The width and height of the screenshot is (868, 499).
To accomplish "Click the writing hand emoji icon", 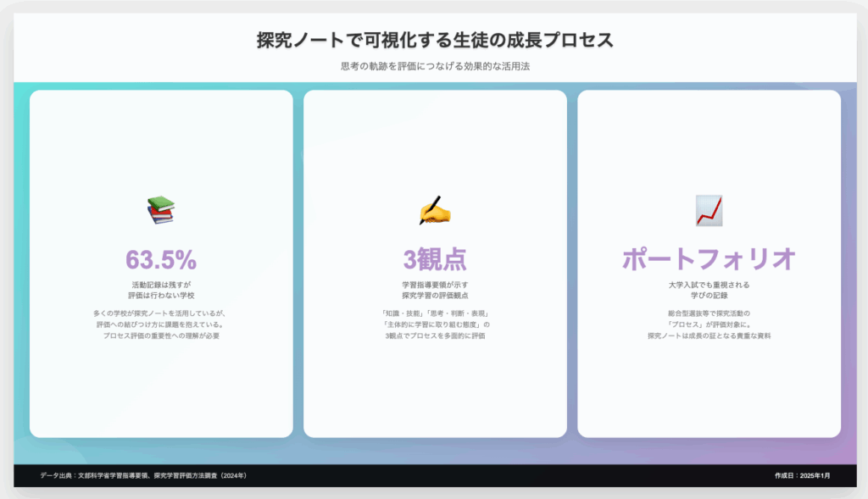I will (x=435, y=209).
